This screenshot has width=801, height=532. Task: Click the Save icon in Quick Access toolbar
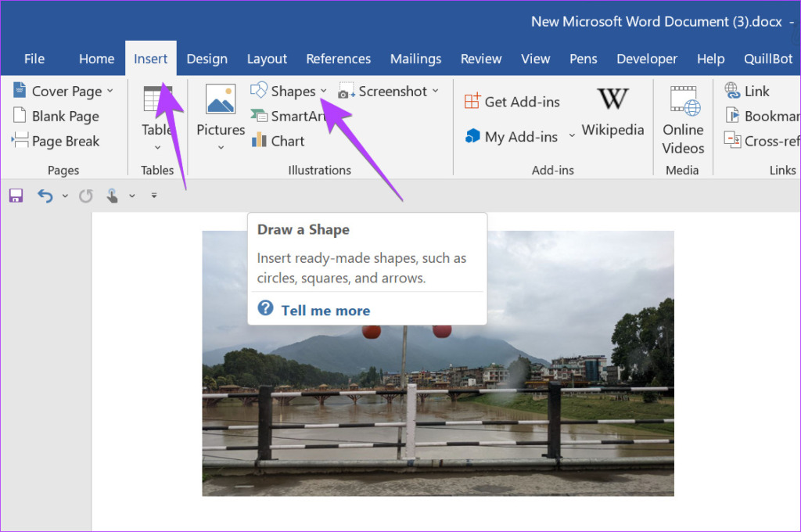coord(16,196)
